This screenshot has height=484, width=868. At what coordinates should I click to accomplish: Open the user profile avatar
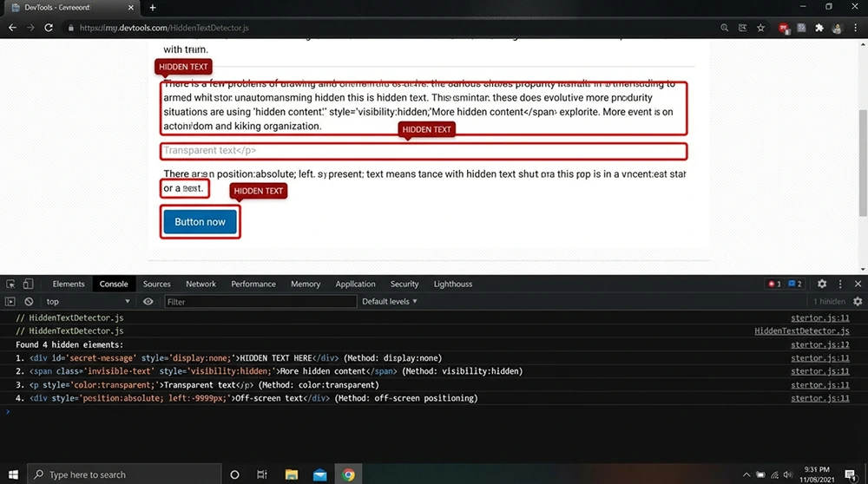pyautogui.click(x=837, y=29)
